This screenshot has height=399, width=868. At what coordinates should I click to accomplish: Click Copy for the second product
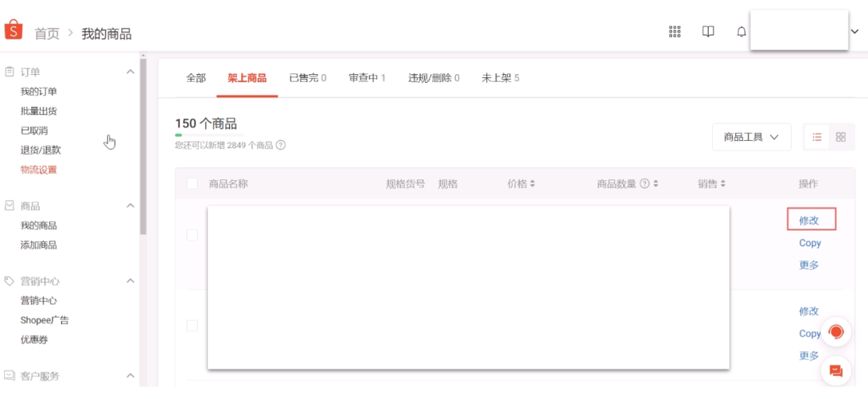(x=810, y=334)
